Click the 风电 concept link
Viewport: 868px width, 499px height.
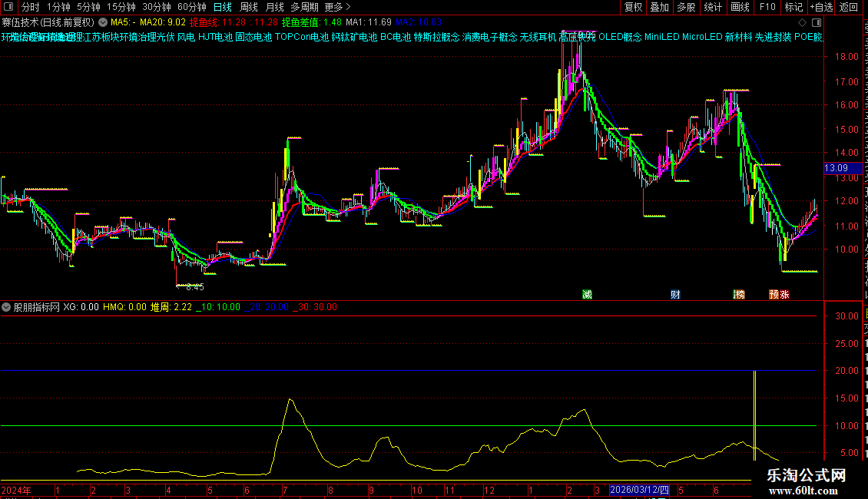tap(186, 37)
